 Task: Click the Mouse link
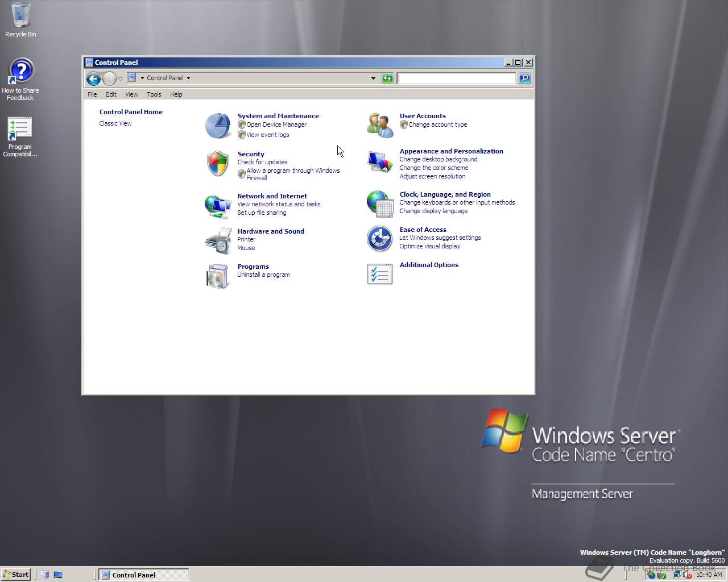[x=246, y=248]
